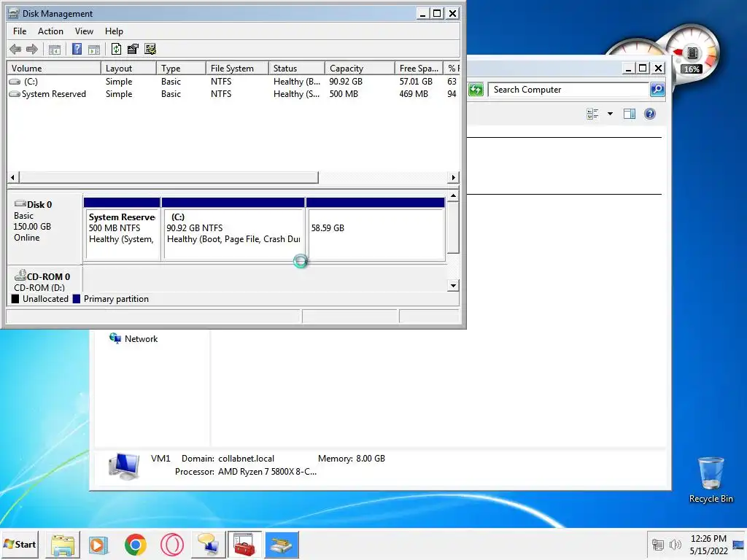
Task: Click the Search Computer input field
Action: pyautogui.click(x=568, y=90)
